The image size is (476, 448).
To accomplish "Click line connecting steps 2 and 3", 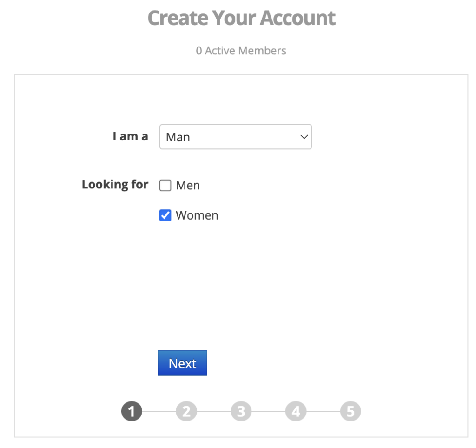I will [x=214, y=412].
